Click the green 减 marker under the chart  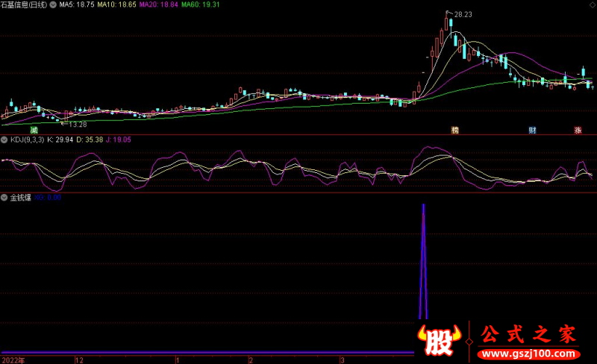coord(34,130)
